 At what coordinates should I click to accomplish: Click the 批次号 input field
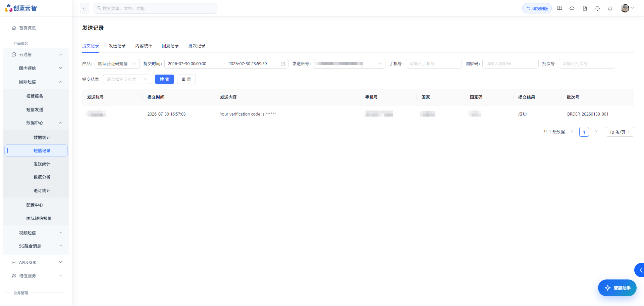click(587, 64)
